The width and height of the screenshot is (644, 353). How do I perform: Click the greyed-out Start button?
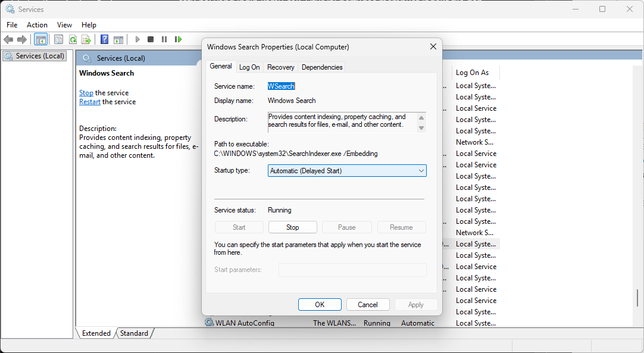click(x=239, y=227)
